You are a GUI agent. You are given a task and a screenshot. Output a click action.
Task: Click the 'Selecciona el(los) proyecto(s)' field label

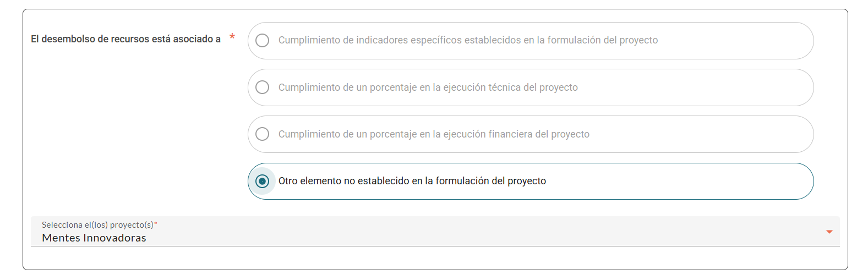(x=97, y=225)
